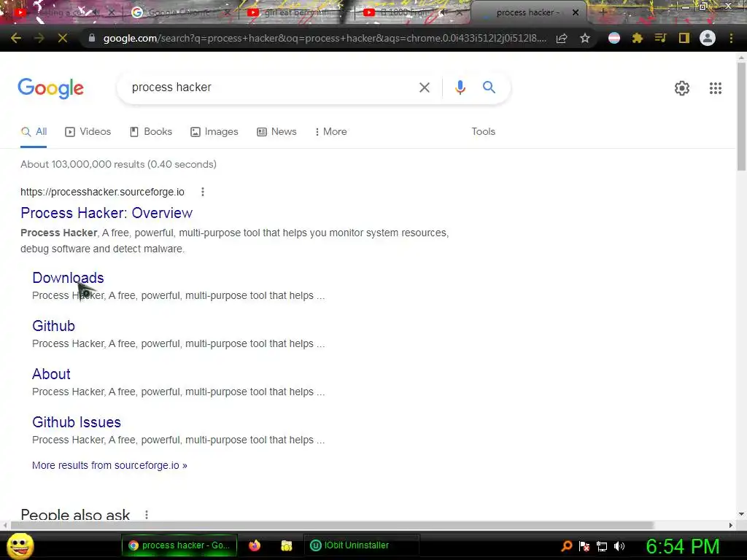Open site info via the lock icon
The height and width of the screenshot is (560, 747).
click(x=92, y=38)
